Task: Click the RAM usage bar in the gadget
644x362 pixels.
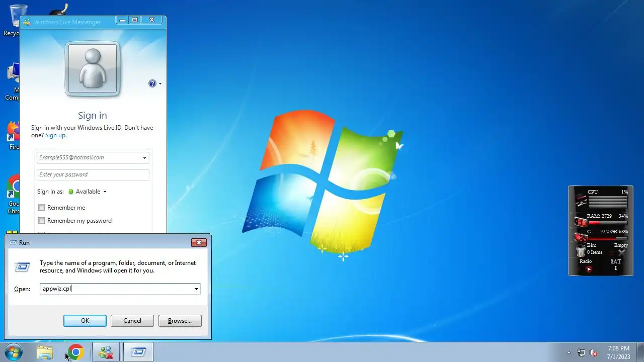Action: 608,222
